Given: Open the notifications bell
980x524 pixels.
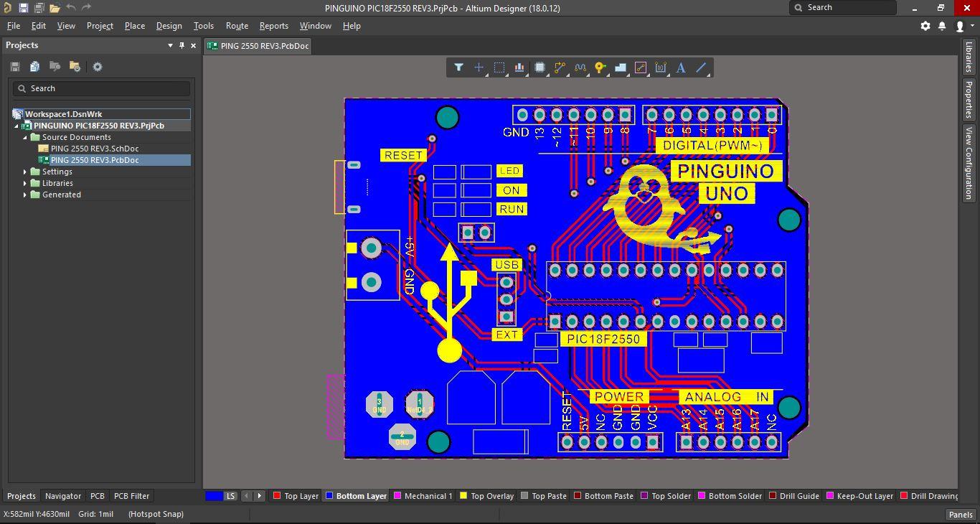Looking at the screenshot, I should [x=943, y=26].
